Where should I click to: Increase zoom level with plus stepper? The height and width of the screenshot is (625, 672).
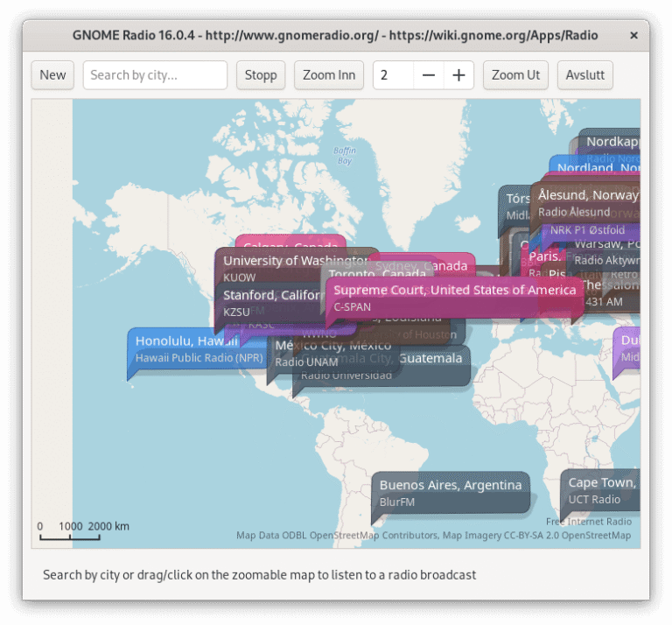[x=458, y=75]
